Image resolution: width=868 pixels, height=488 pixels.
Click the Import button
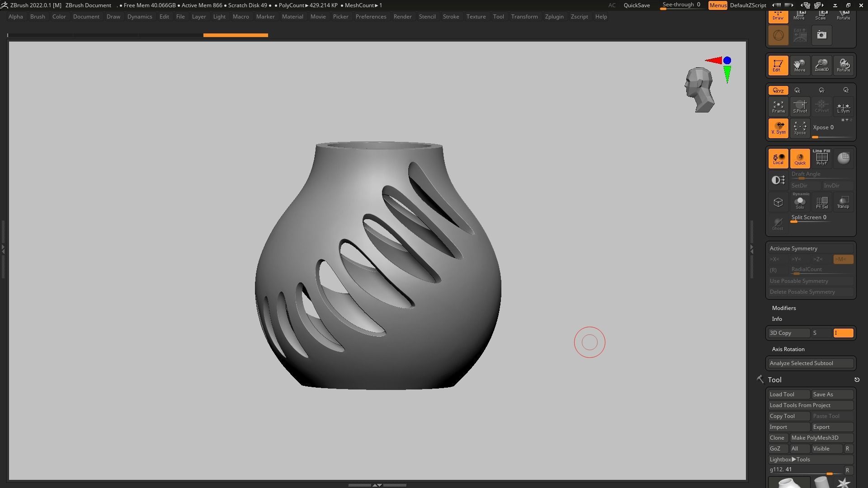(x=789, y=427)
